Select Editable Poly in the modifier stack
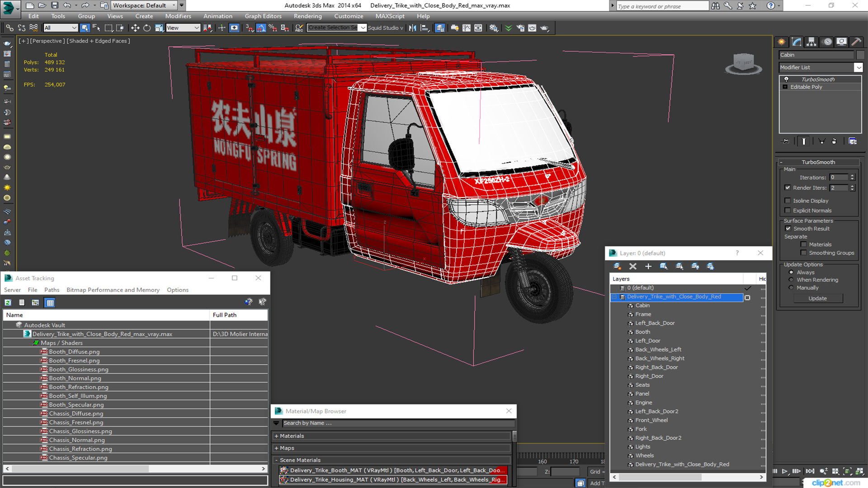The width and height of the screenshot is (868, 488). 806,87
